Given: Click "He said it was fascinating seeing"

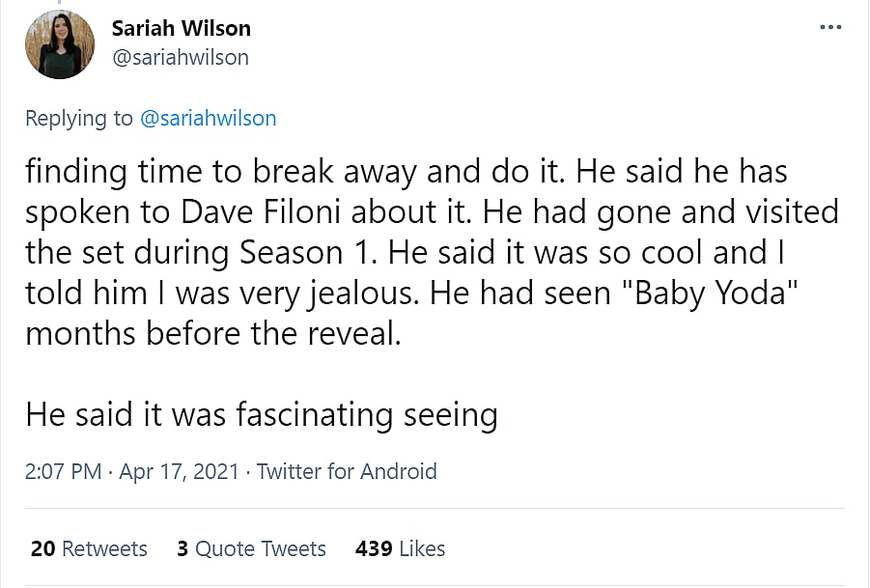Looking at the screenshot, I should pyautogui.click(x=261, y=413).
